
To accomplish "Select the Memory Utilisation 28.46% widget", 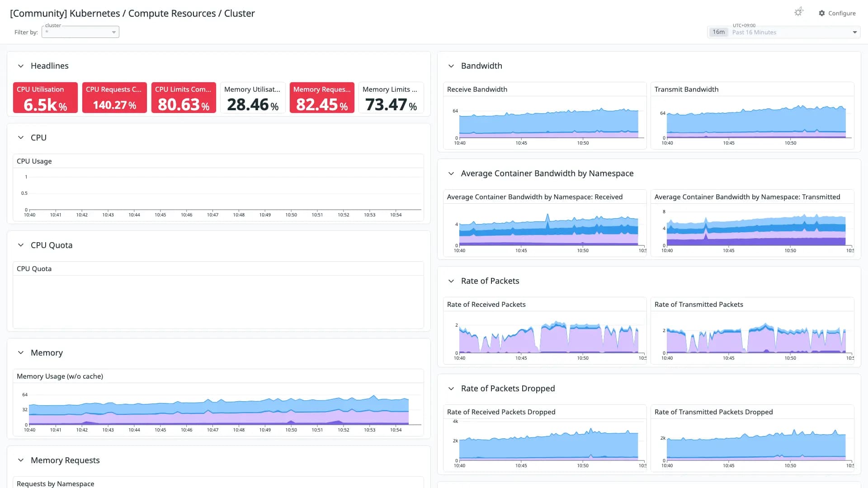I will click(253, 98).
